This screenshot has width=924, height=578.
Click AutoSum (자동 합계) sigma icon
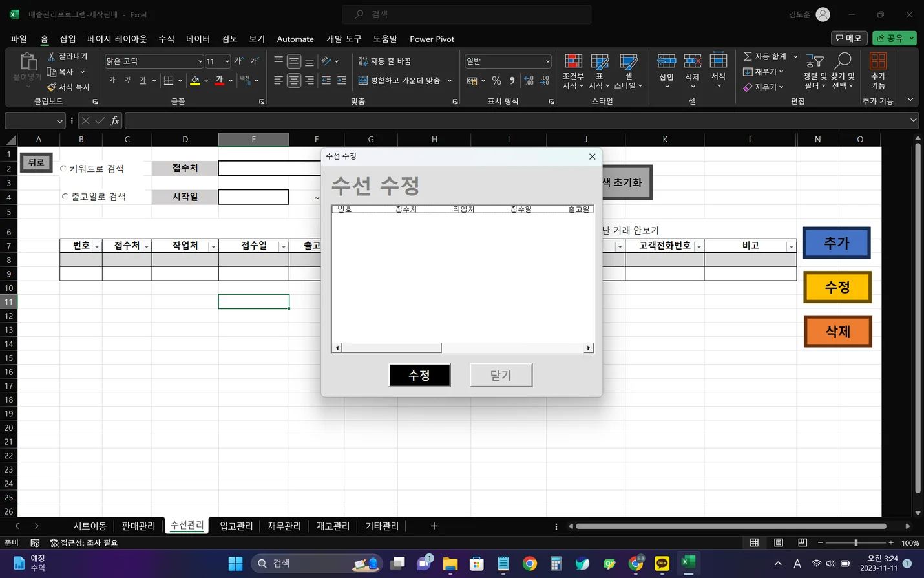(x=748, y=56)
